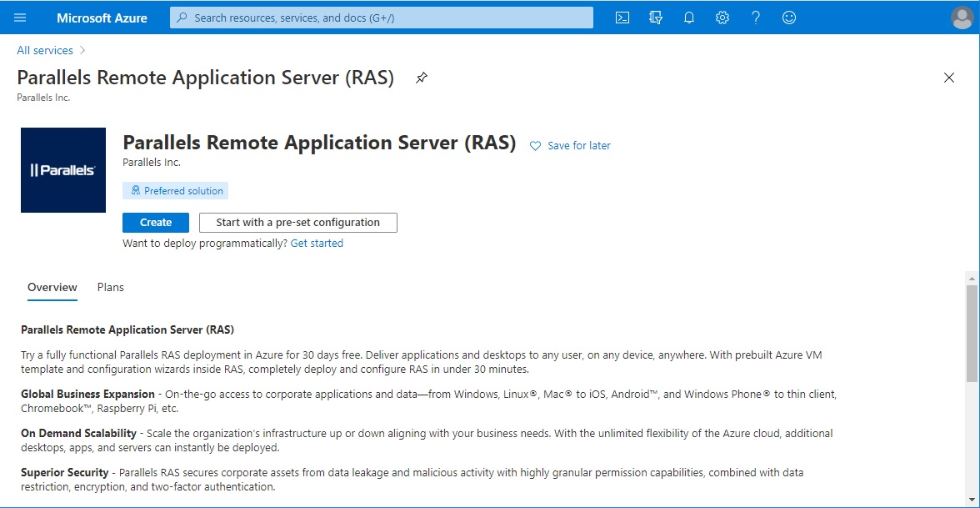This screenshot has height=508, width=980.
Task: Click the Preferred solution badge
Action: pyautogui.click(x=175, y=190)
